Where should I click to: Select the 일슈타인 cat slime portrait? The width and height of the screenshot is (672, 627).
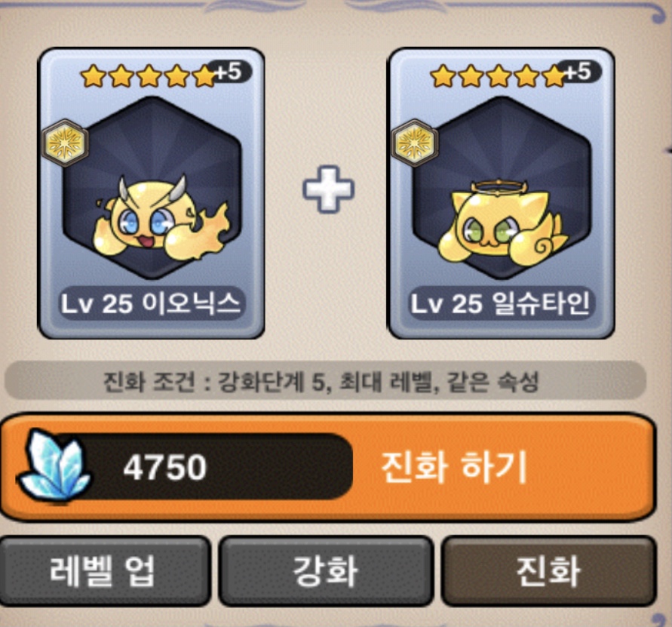coord(503,221)
